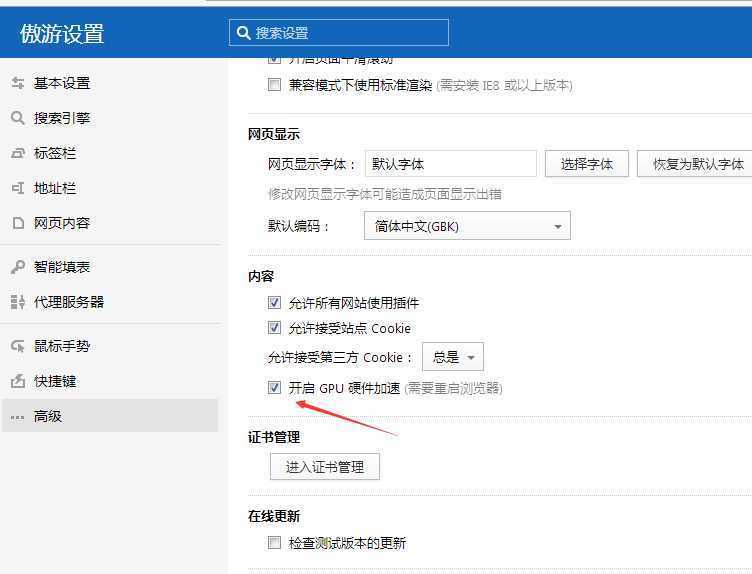Click the proxy server icon
This screenshot has height=574, width=752.
[x=18, y=302]
